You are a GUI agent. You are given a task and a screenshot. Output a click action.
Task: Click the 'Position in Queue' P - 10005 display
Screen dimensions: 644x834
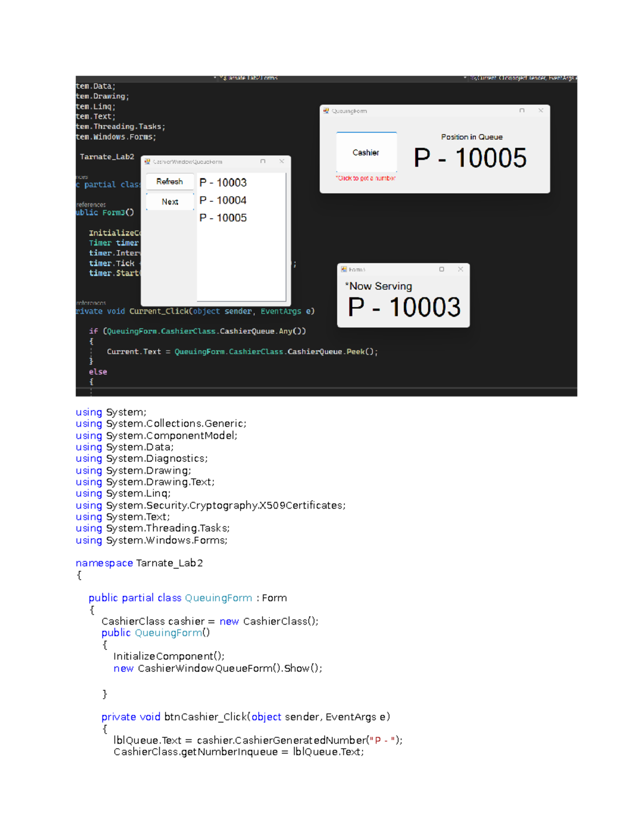point(470,157)
